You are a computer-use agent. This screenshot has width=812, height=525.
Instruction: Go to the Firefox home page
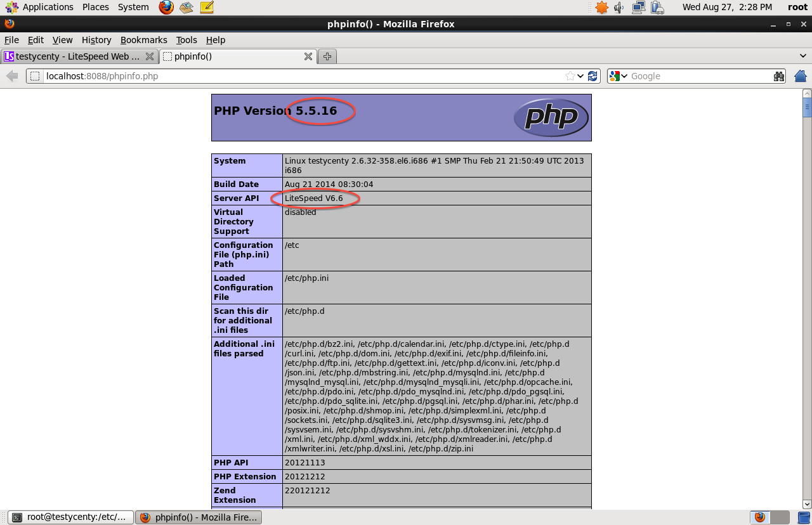click(x=801, y=76)
